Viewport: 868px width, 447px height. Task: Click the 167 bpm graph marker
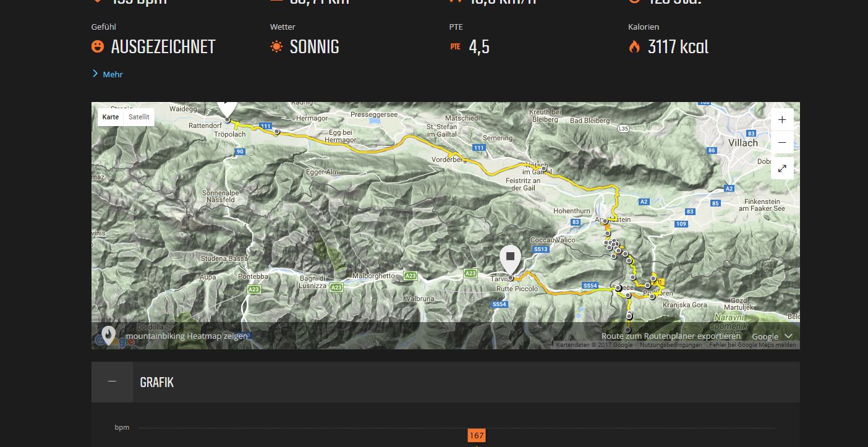(476, 435)
